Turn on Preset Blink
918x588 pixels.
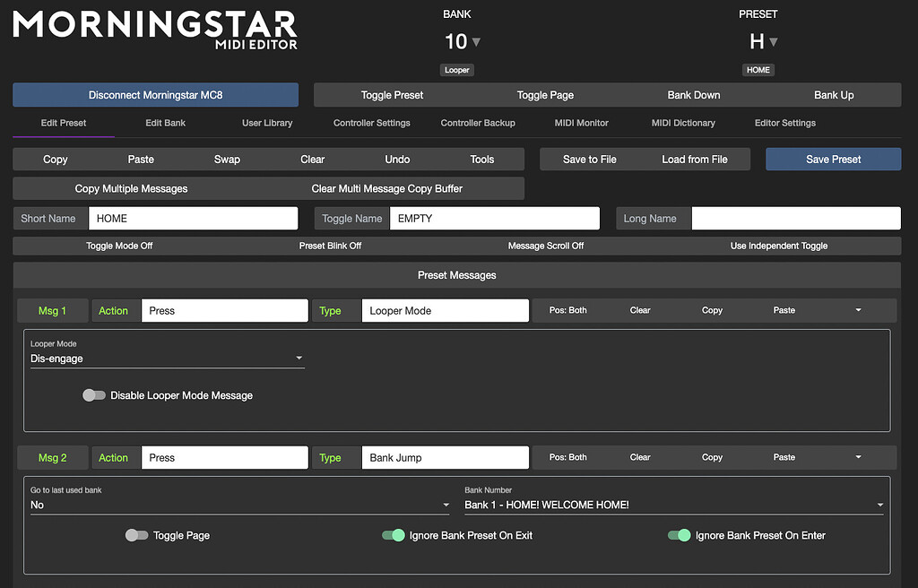330,245
